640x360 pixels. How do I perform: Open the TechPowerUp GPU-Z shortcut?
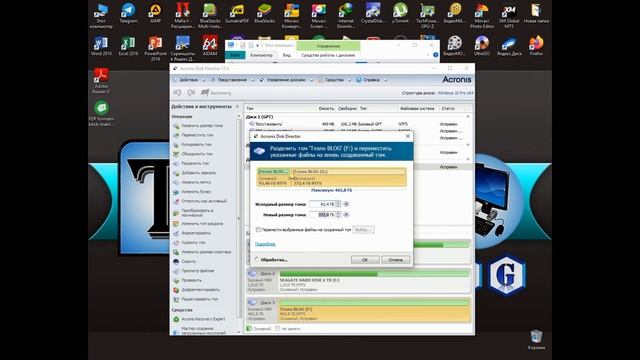coord(427,16)
